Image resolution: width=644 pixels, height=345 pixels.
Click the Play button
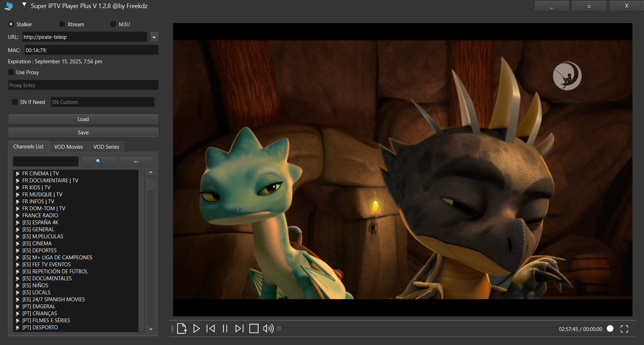(x=196, y=329)
